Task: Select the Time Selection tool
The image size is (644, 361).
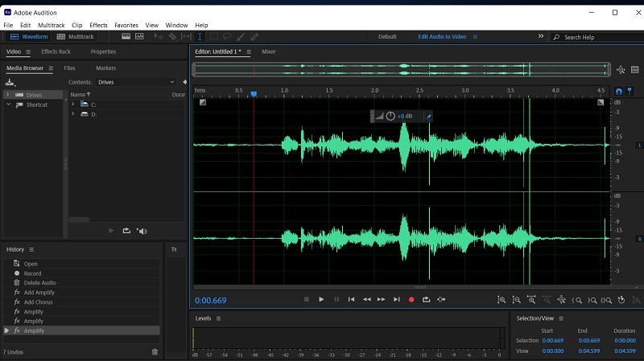Action: pos(200,37)
